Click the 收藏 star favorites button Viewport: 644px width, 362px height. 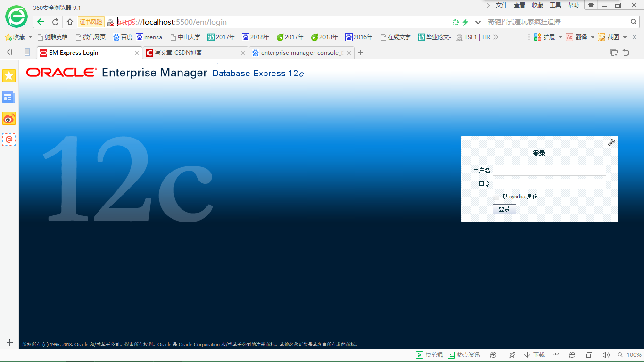point(15,37)
